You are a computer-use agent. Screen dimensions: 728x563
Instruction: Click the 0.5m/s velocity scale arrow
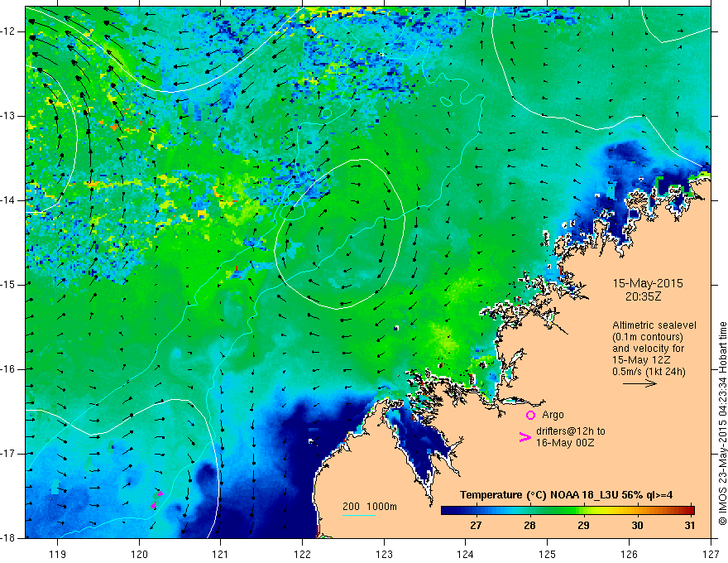639,383
